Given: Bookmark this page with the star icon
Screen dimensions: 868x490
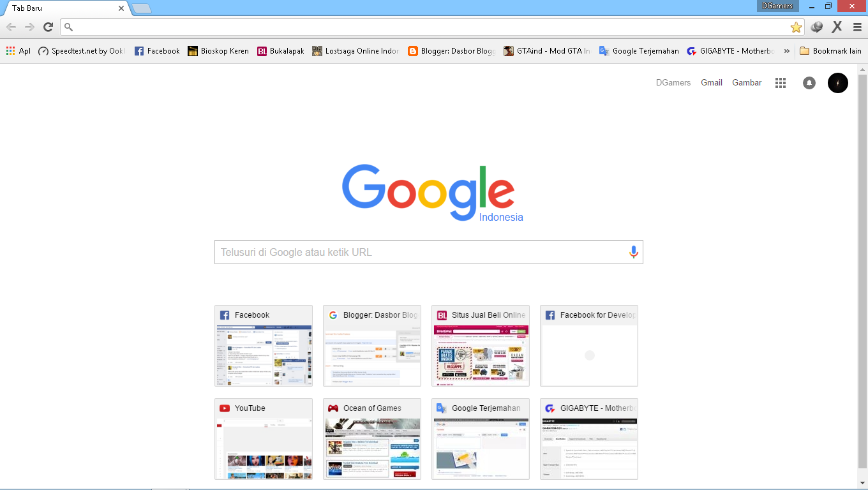Looking at the screenshot, I should point(796,27).
